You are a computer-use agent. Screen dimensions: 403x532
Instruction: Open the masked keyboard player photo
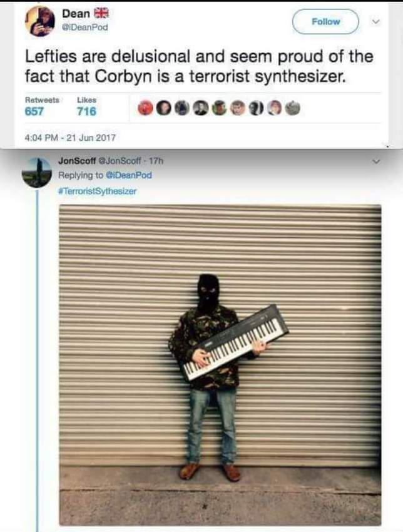pos(220,365)
